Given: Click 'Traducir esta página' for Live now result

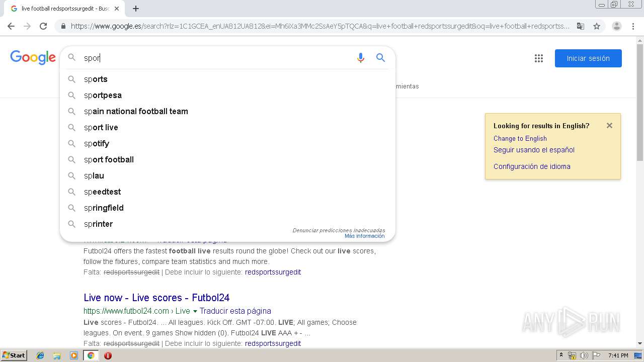Looking at the screenshot, I should 235,311.
